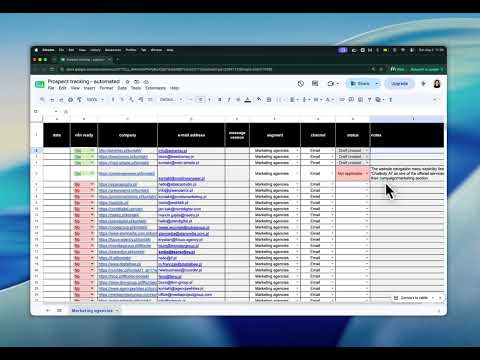Open the Format menu
Screen dimensions: 480x360
pos(106,88)
